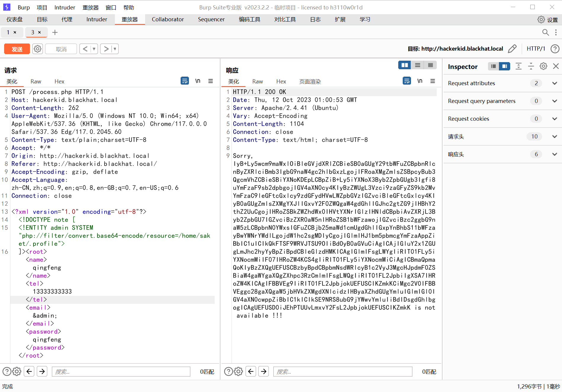Switch to the 代理 proxy tab
Screen dimensions: 562x392
click(67, 19)
